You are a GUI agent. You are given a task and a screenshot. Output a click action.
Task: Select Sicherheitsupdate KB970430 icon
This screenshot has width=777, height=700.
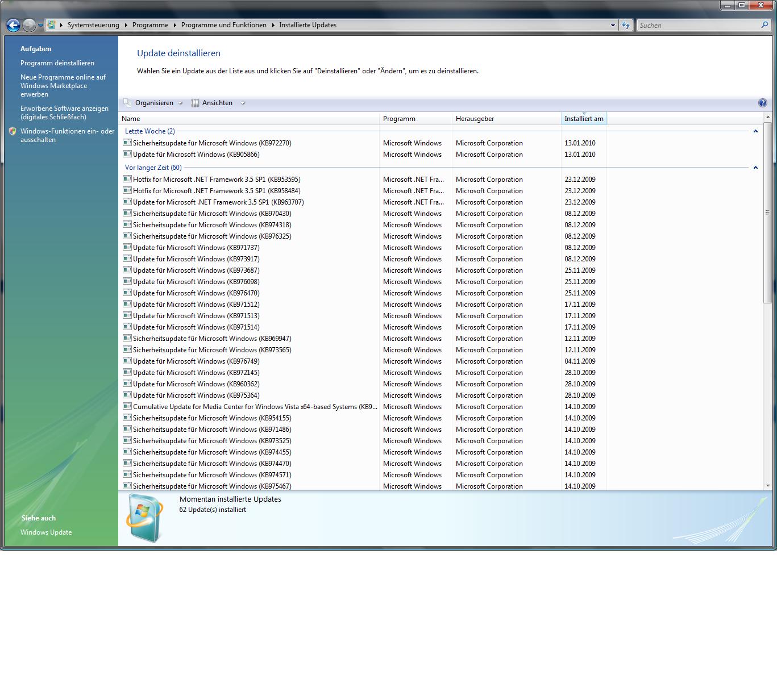(127, 213)
